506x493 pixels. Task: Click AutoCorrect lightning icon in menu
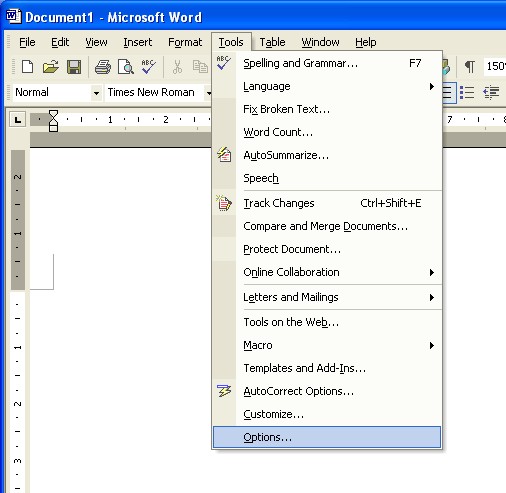(224, 391)
